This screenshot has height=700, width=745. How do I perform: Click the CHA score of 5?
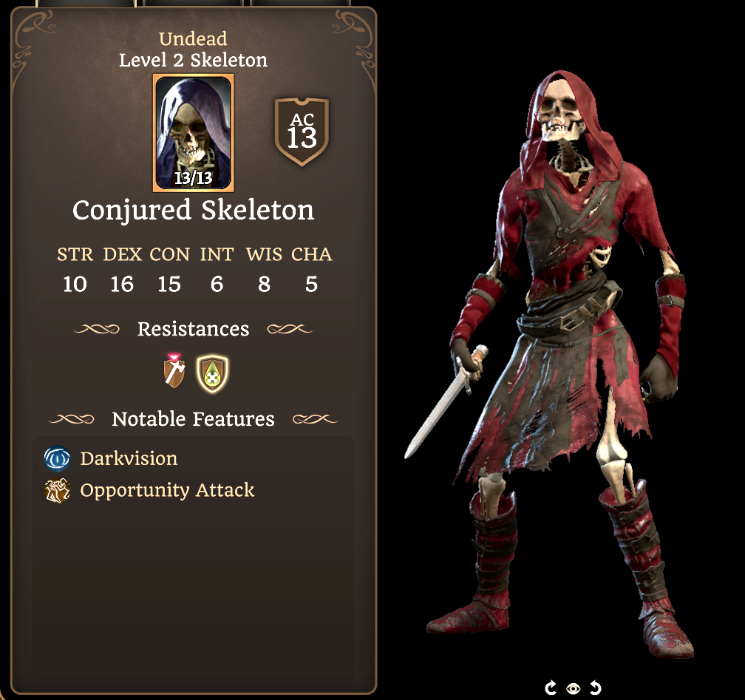click(311, 284)
